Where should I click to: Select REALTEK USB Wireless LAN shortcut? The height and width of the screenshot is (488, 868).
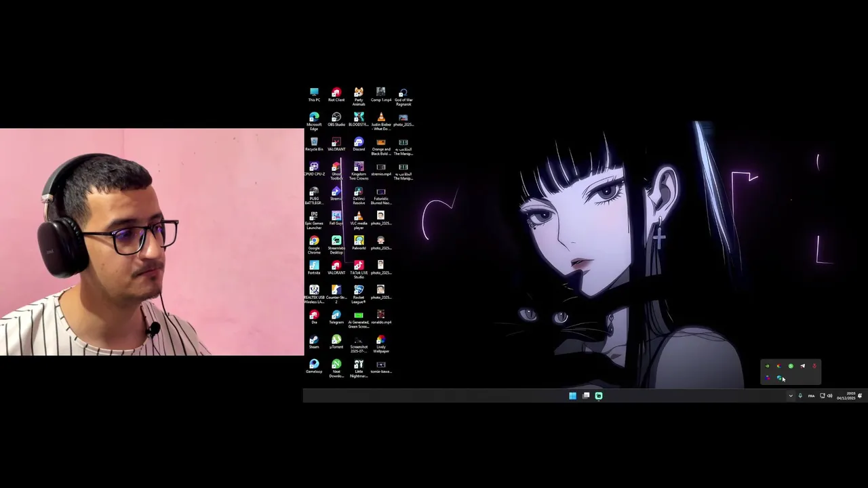[314, 295]
